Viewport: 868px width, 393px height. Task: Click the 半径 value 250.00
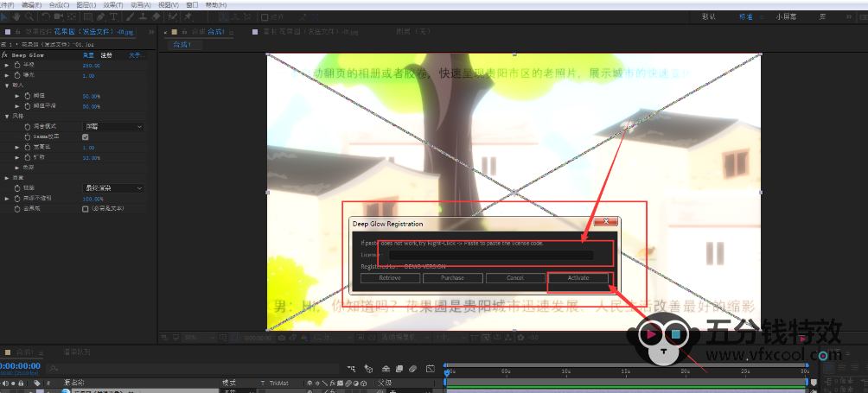pyautogui.click(x=92, y=66)
